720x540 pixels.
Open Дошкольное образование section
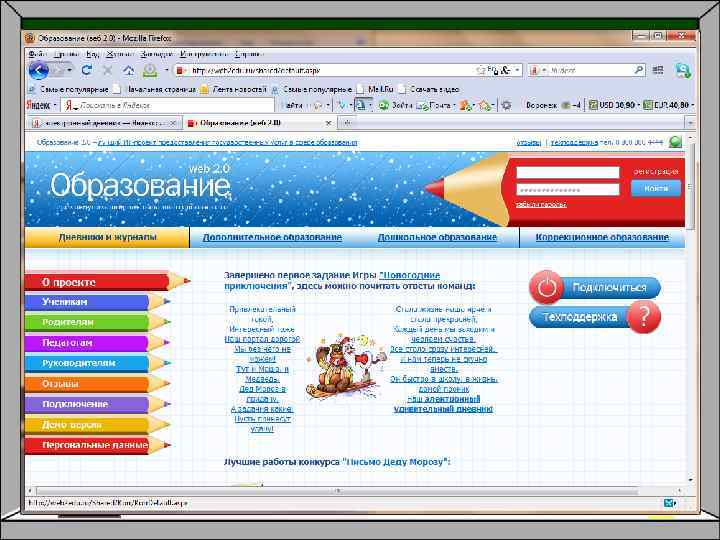coord(437,237)
